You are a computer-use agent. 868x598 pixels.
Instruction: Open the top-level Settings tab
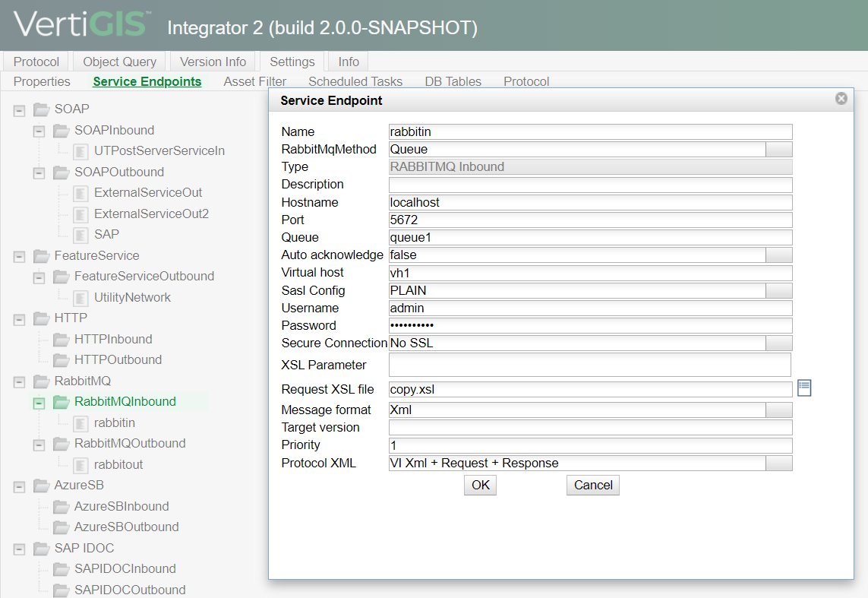(x=292, y=62)
